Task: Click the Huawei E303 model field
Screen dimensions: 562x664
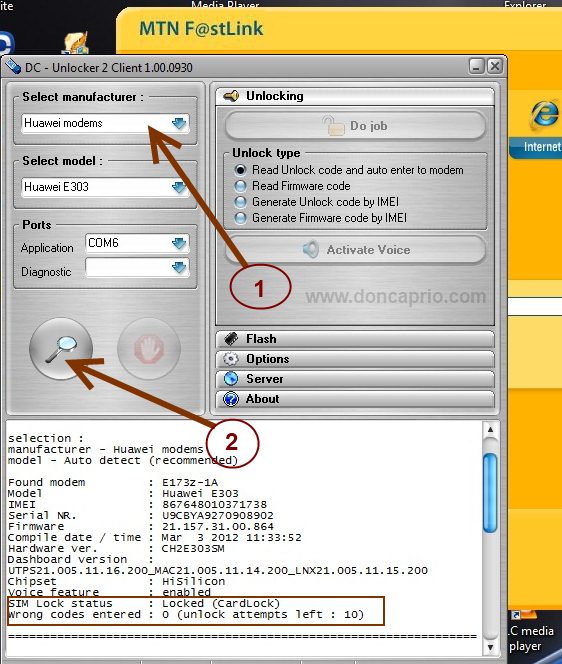Action: point(105,187)
